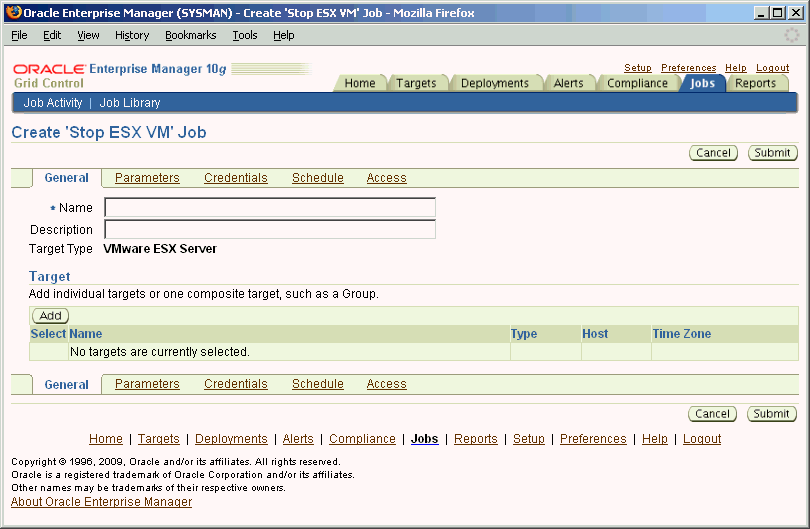This screenshot has width=810, height=529.
Task: Select the upper General subtab
Action: point(67,178)
